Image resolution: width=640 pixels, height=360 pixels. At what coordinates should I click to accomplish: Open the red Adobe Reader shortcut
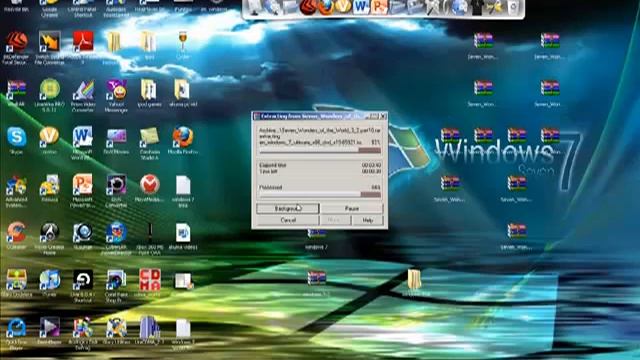pos(83,42)
